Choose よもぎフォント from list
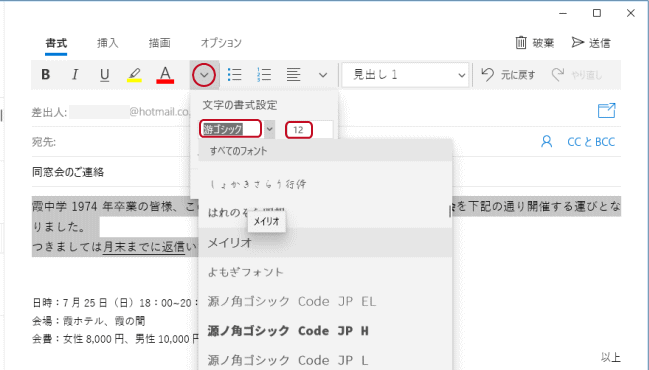Viewport: 649px width, 370px height. (325, 272)
